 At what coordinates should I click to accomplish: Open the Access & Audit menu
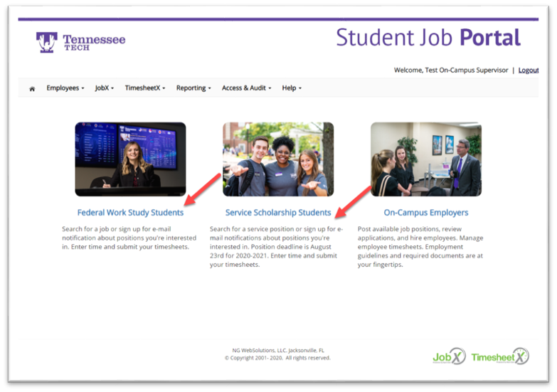coord(246,88)
